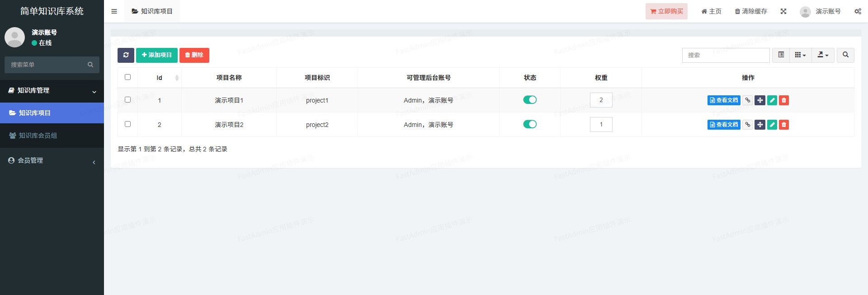Click the 操作 column header
Image resolution: width=868 pixels, height=295 pixels.
coord(748,78)
